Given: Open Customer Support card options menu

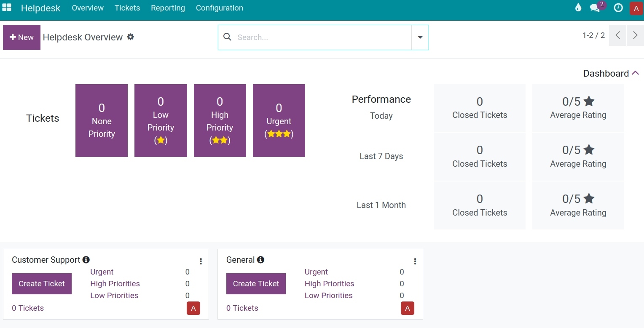Looking at the screenshot, I should pos(201,261).
